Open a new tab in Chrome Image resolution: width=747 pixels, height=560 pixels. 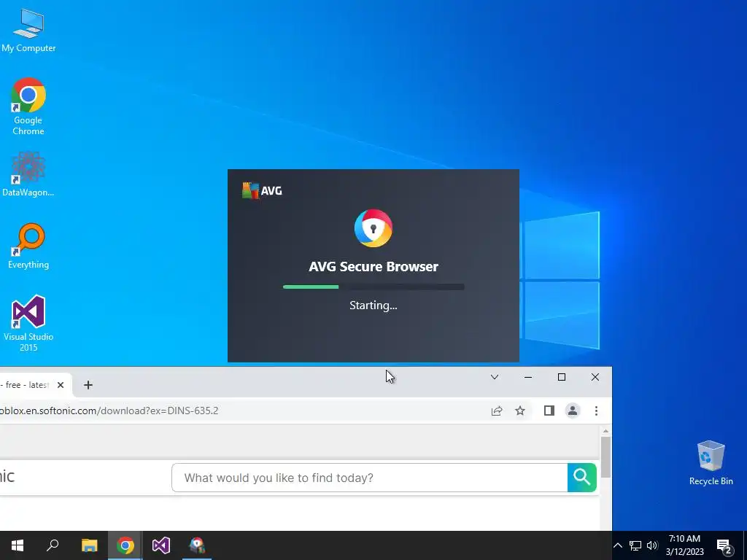pyautogui.click(x=88, y=385)
